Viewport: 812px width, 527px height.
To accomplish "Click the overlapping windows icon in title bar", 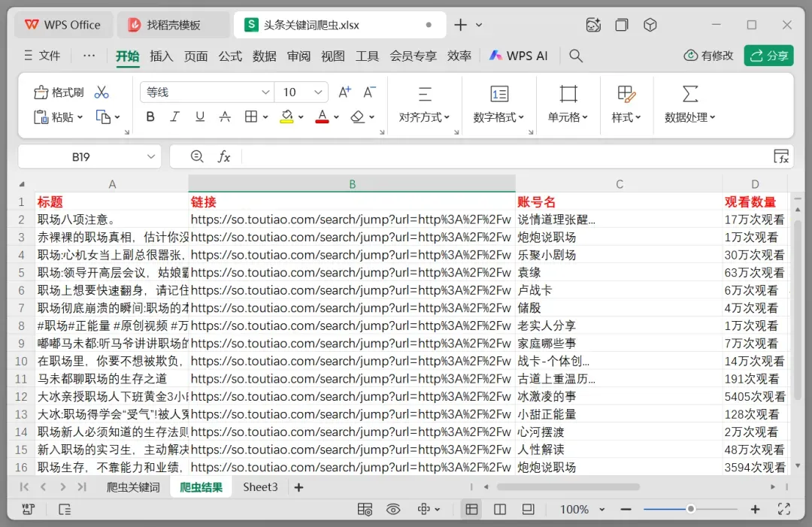I will pyautogui.click(x=622, y=25).
